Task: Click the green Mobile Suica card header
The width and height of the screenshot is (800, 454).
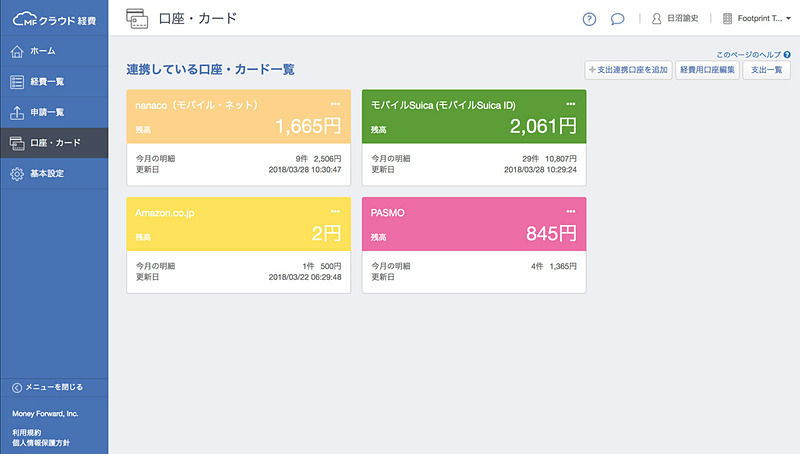Action: click(474, 116)
